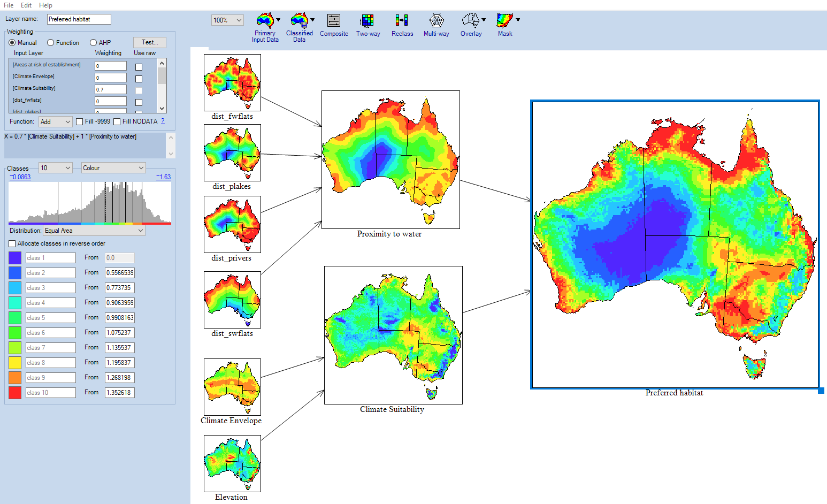
Task: Click the Layer name input field
Action: point(79,19)
